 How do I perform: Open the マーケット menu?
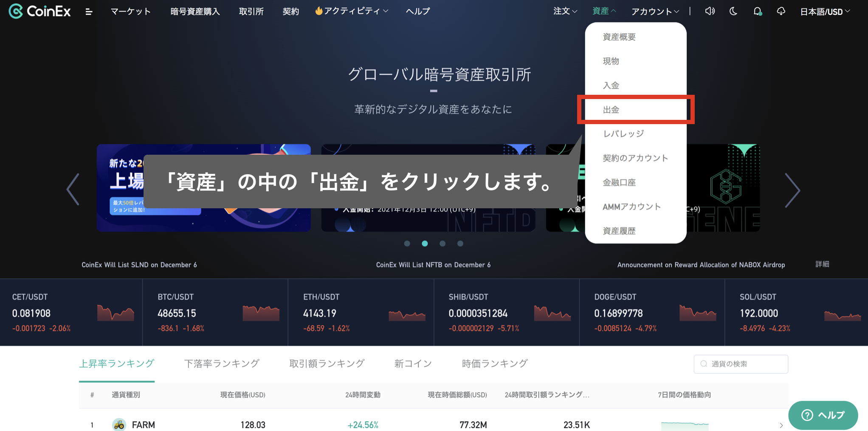[130, 11]
